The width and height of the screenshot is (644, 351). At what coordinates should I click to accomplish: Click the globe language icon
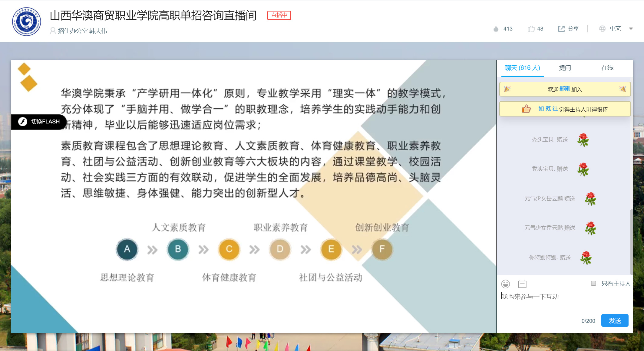pos(603,29)
